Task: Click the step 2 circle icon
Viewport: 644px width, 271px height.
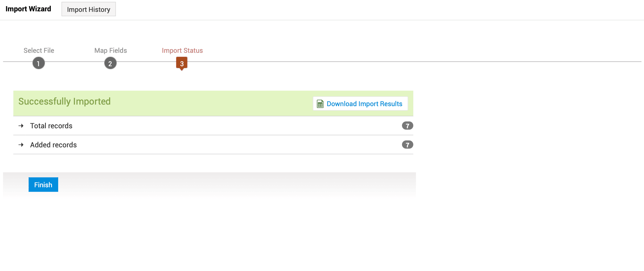Action: pos(110,63)
